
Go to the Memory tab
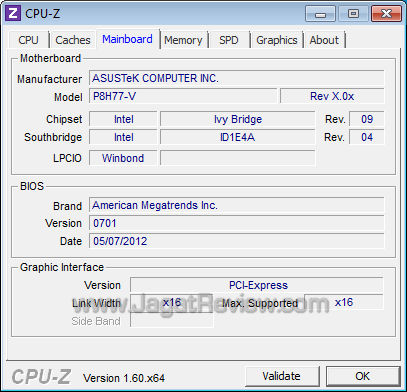click(x=183, y=40)
